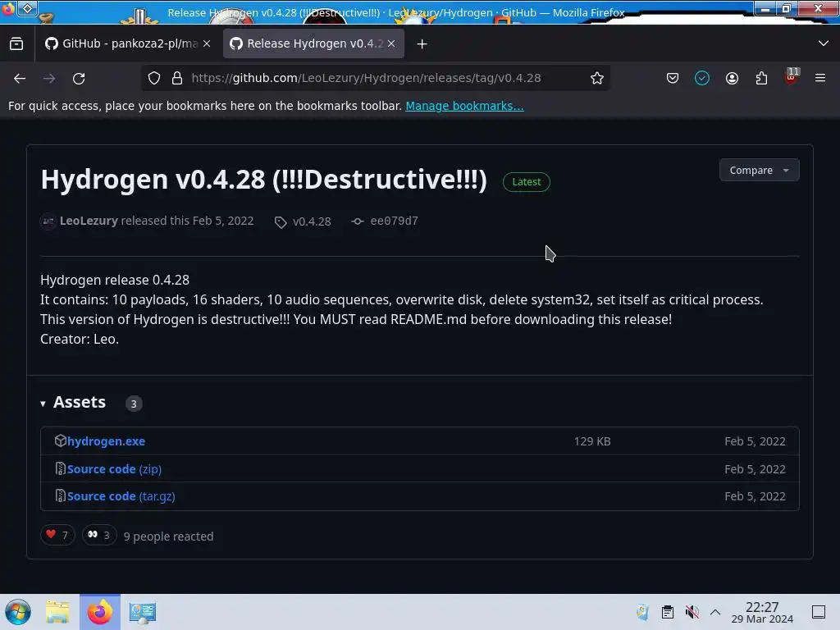
Task: Close the Release Hydrogen tab
Action: point(391,43)
